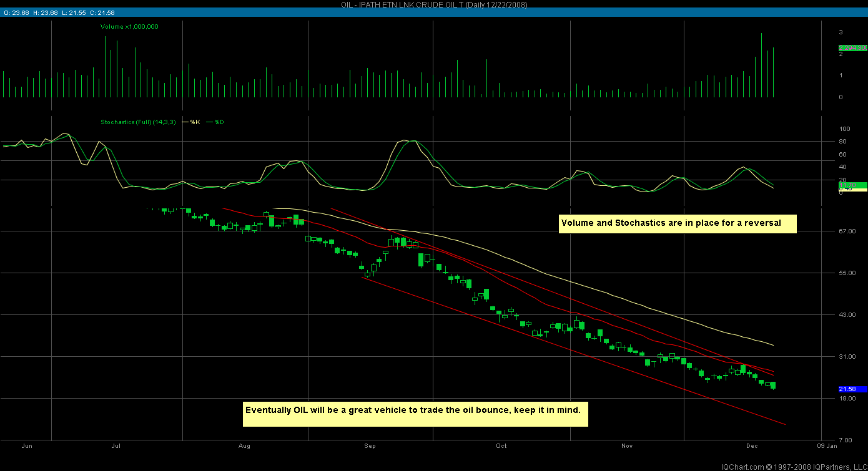The height and width of the screenshot is (471, 868).
Task: Click the Nov label on the date axis
Action: tap(628, 446)
